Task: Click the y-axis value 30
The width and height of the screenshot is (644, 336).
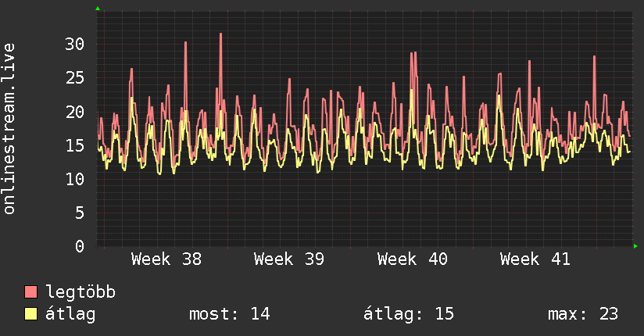Action: coord(75,45)
